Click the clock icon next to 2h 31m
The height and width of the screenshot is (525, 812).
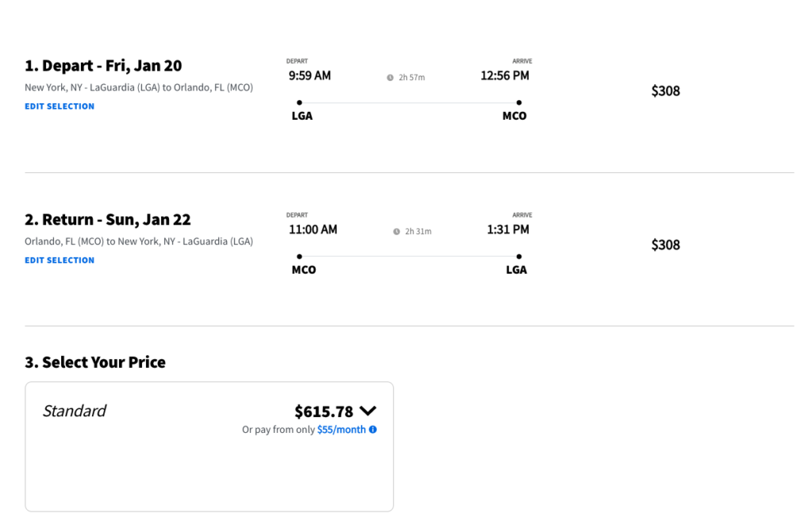coord(396,232)
